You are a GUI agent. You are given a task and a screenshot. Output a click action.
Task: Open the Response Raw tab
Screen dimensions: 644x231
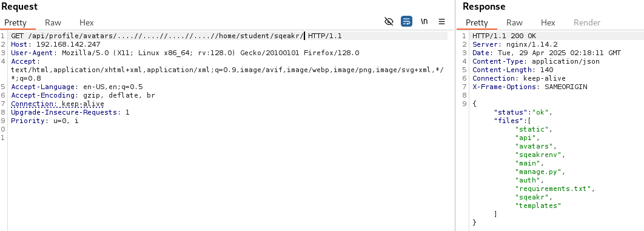[x=514, y=22]
